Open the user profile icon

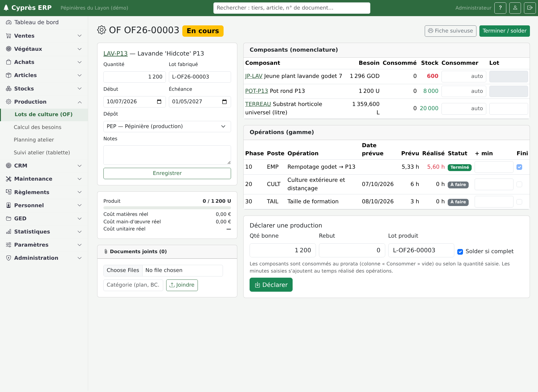(515, 8)
